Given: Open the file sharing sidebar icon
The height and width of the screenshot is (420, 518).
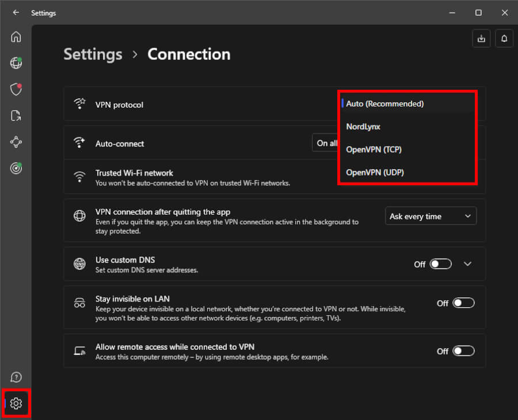Looking at the screenshot, I should tap(16, 116).
